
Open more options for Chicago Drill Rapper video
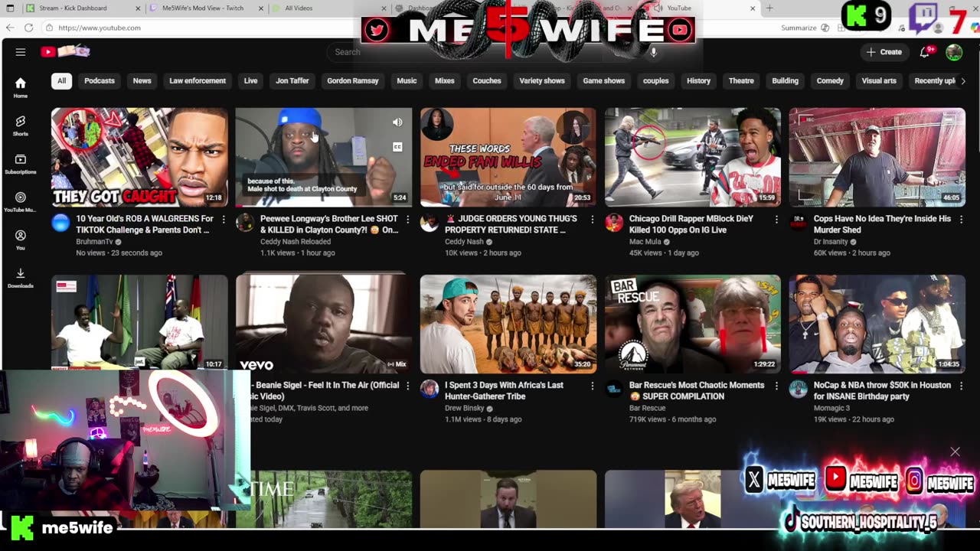pos(776,220)
